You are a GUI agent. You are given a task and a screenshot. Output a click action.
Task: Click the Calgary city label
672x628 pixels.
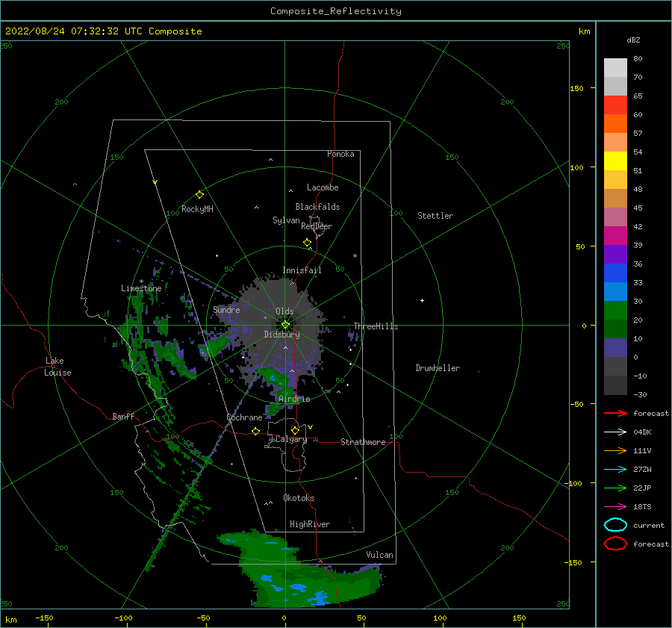coord(291,439)
